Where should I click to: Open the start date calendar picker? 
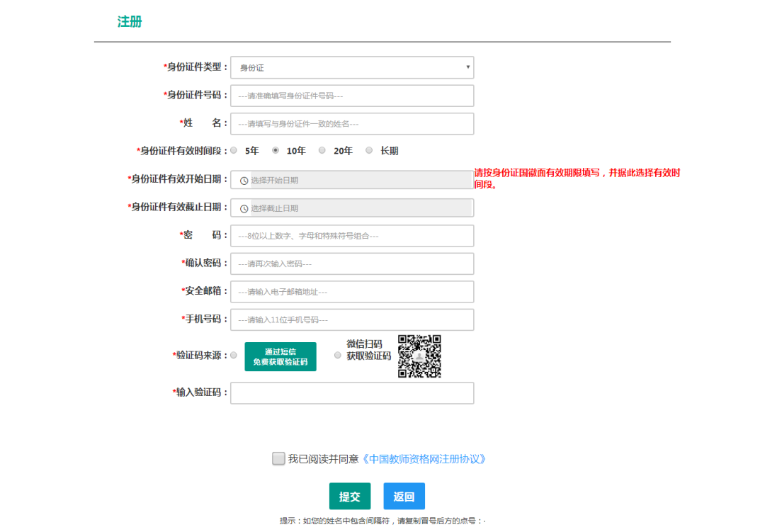coord(352,180)
